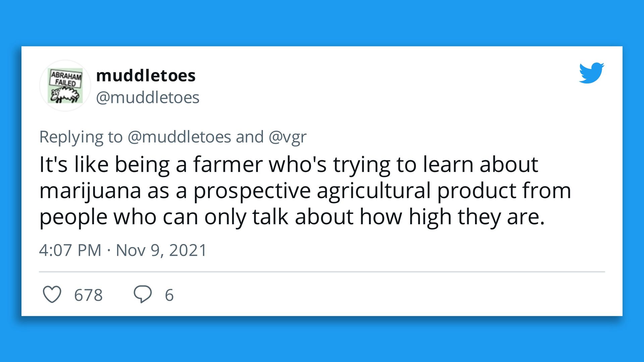Click the blue background outside the tweet card
Screen dimensions: 644x362
click(322, 20)
